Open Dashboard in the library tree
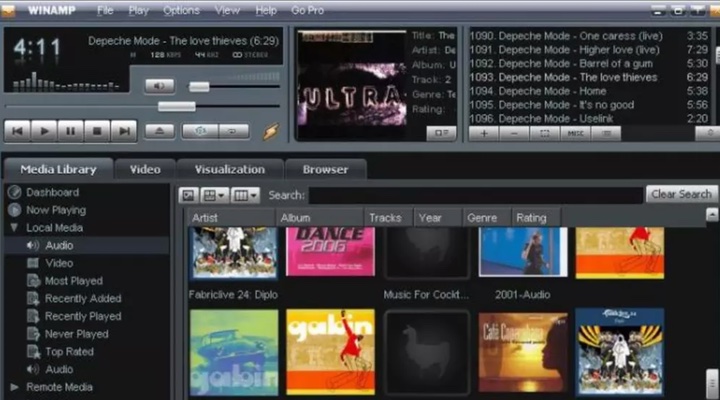 point(52,192)
